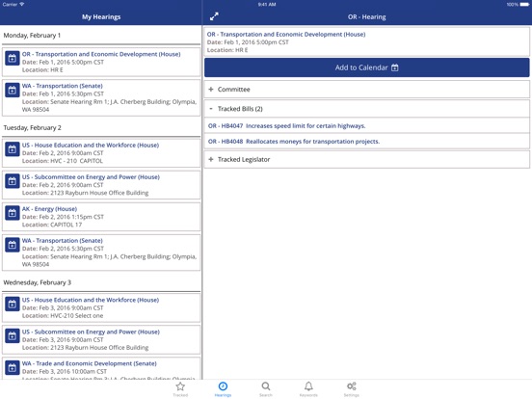Tap calendar icon for OR Transportation hearing
This screenshot has height=399, width=532.
click(13, 59)
